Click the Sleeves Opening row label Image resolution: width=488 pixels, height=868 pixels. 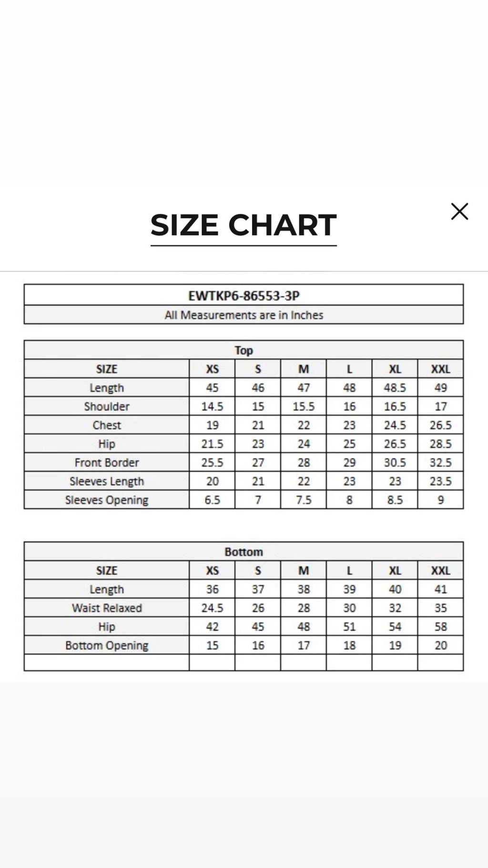pyautogui.click(x=107, y=500)
